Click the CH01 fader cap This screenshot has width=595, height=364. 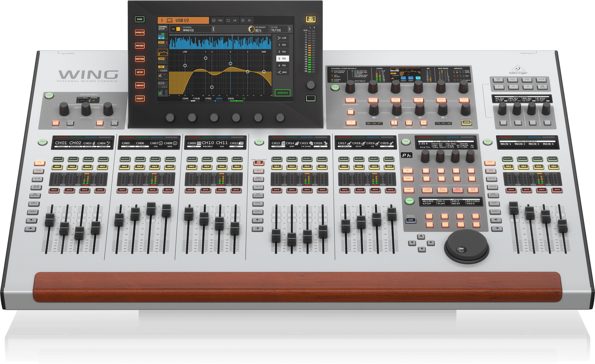[x=49, y=220]
